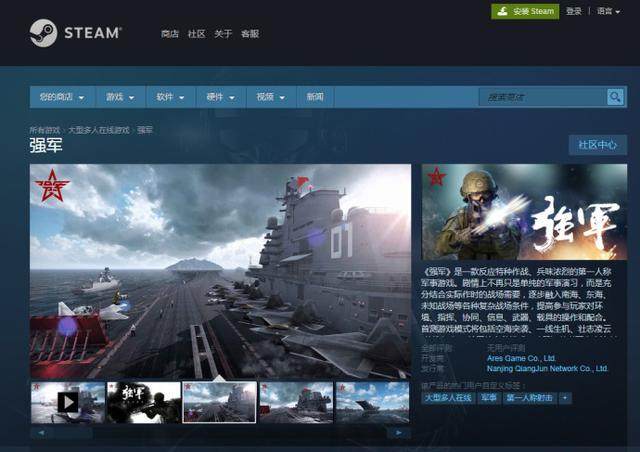Screen dimensions: 640x452
Task: Open 关于 in top navigation
Action: [223, 34]
